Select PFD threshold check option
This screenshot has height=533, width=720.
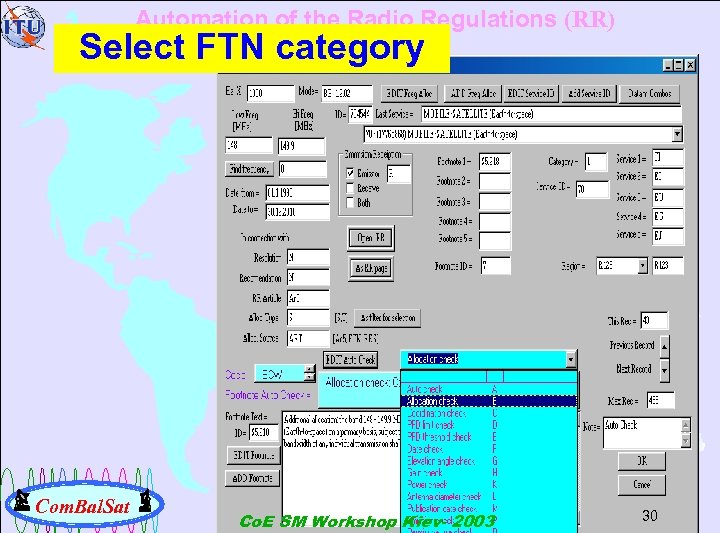point(489,437)
